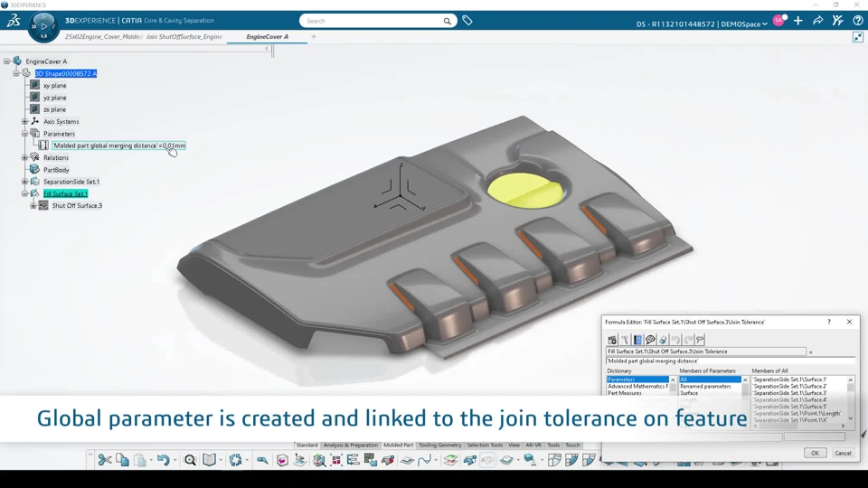868x488 pixels.
Task: Click the open book icon in bottom toolbar
Action: point(209,460)
